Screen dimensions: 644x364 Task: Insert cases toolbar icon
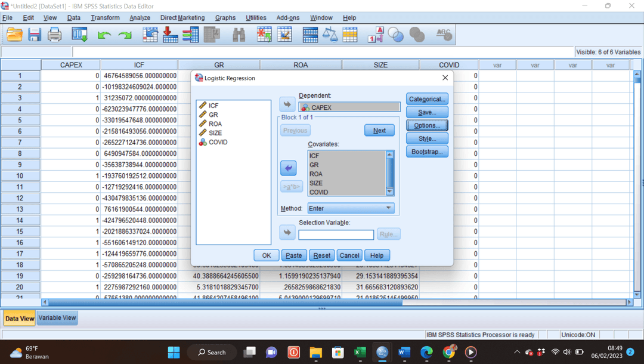(x=264, y=35)
